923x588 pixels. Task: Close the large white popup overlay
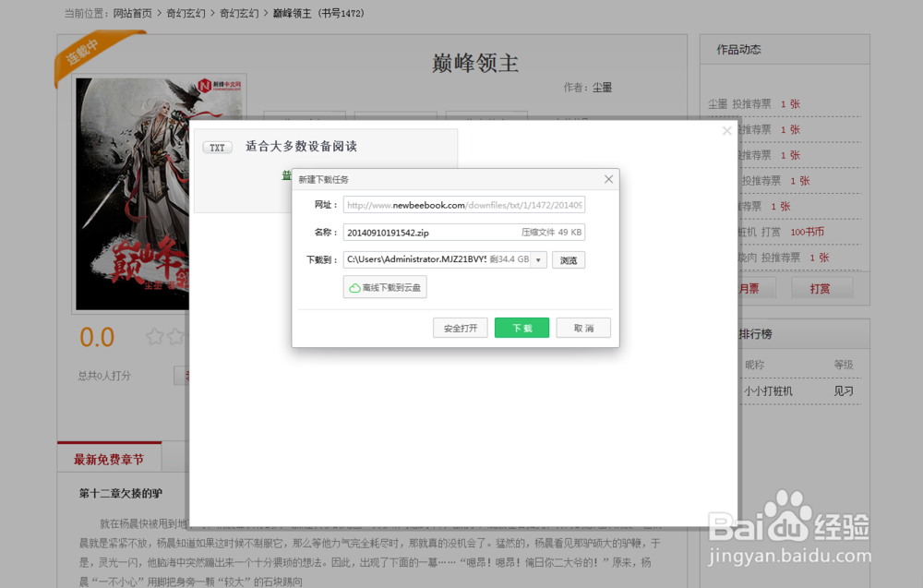click(x=727, y=131)
